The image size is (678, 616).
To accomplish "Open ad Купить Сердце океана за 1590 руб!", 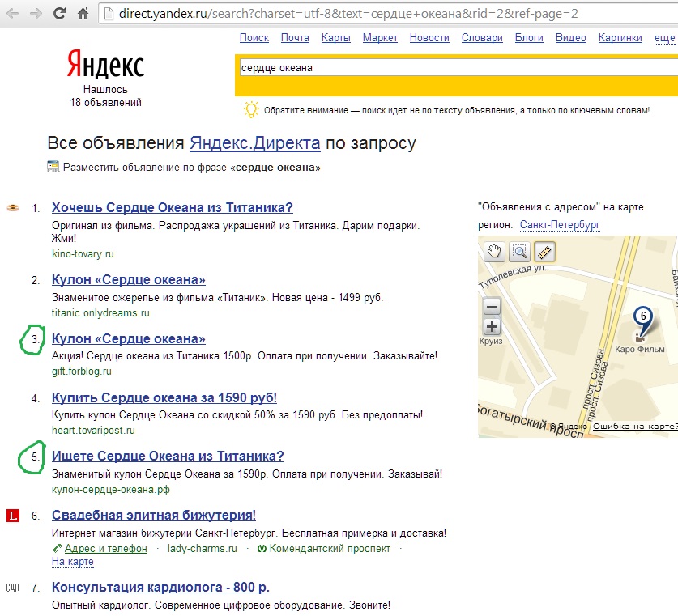I will click(164, 398).
